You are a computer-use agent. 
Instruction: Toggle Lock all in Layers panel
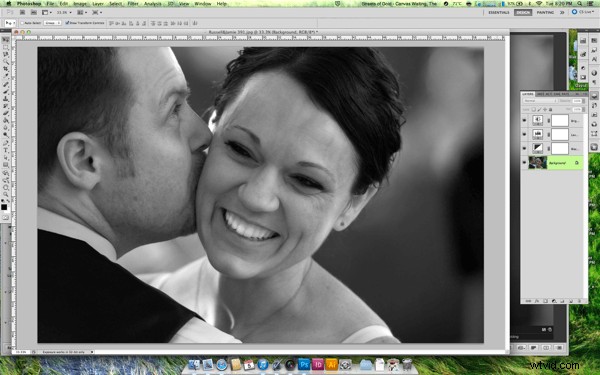coord(550,109)
